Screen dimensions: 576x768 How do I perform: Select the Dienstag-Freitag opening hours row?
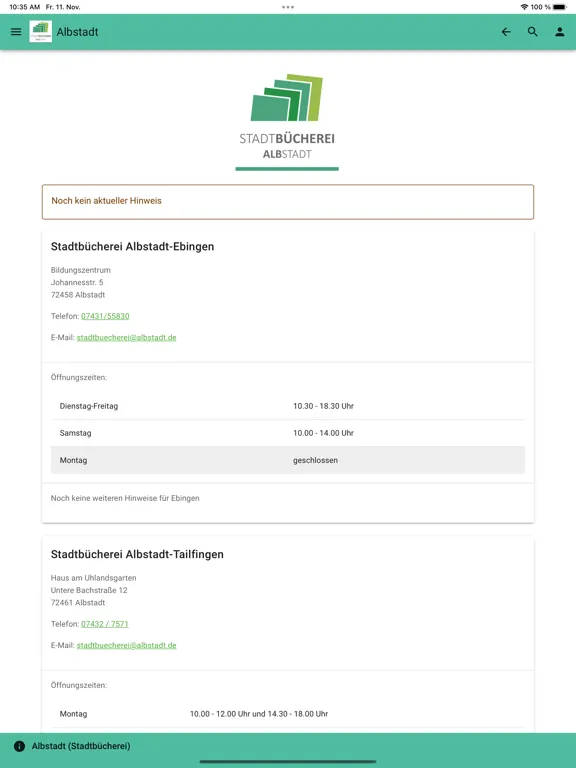(x=288, y=406)
